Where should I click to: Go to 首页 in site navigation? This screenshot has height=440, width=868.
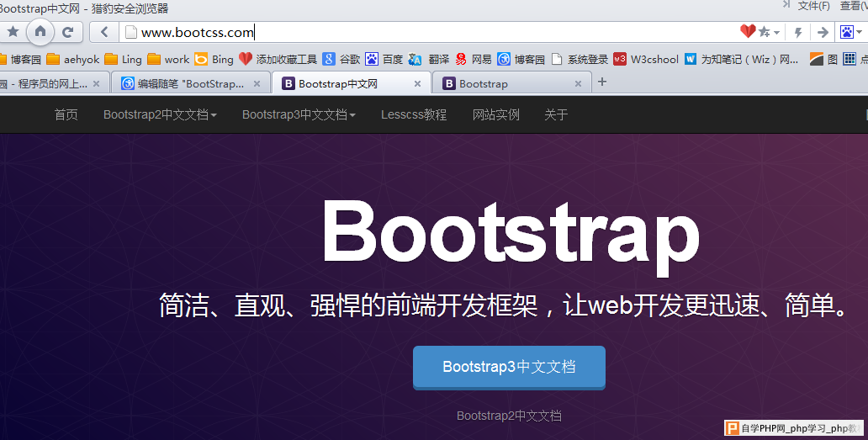coord(66,114)
